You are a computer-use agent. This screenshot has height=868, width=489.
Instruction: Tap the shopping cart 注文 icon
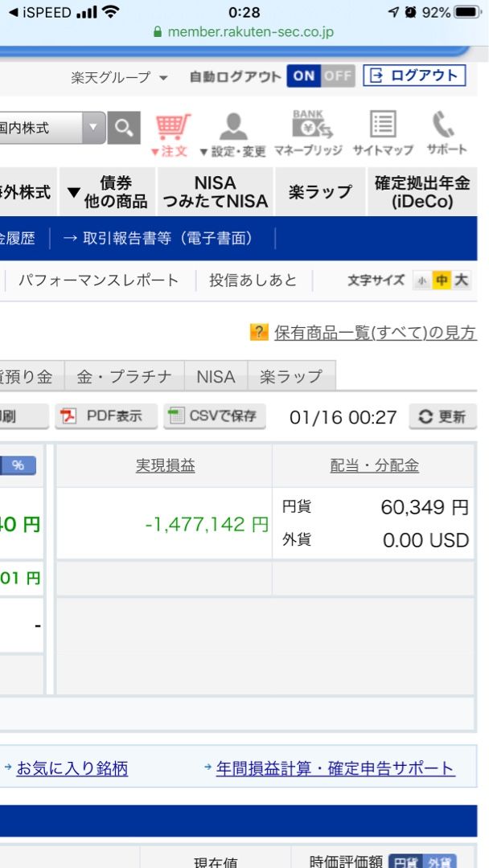coord(171,133)
